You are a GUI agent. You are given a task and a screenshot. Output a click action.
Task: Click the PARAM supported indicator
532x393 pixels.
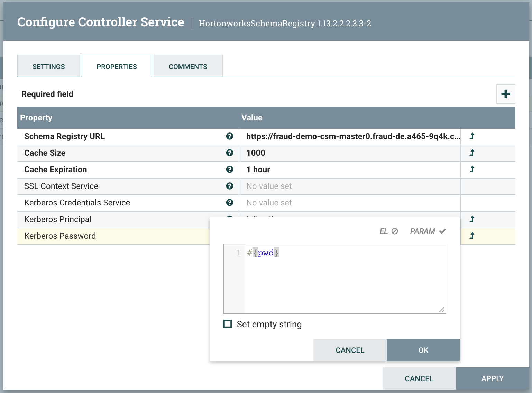[428, 231]
